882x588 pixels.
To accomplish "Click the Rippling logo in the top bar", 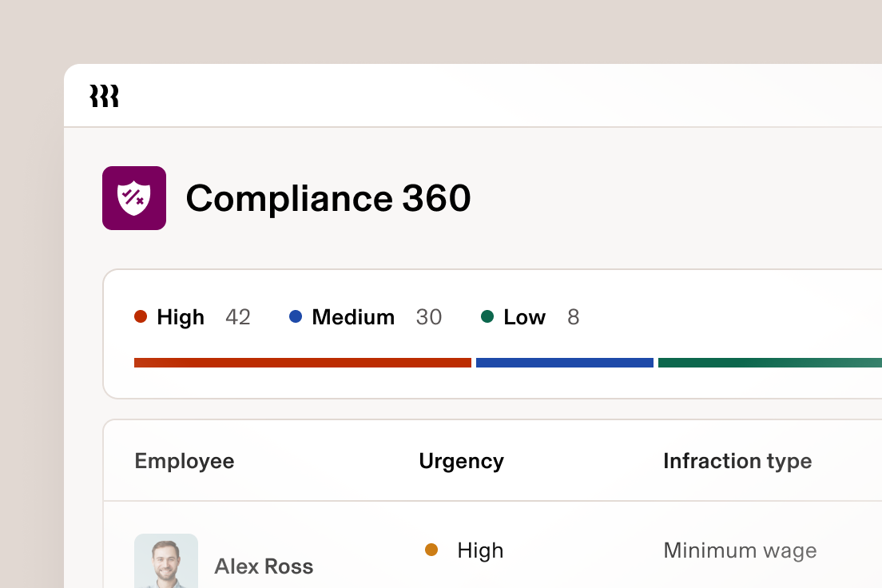I will (105, 95).
